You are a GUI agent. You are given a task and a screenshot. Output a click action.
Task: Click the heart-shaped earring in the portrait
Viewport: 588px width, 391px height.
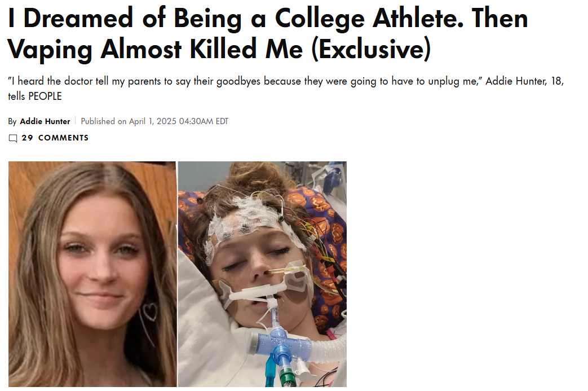(149, 312)
